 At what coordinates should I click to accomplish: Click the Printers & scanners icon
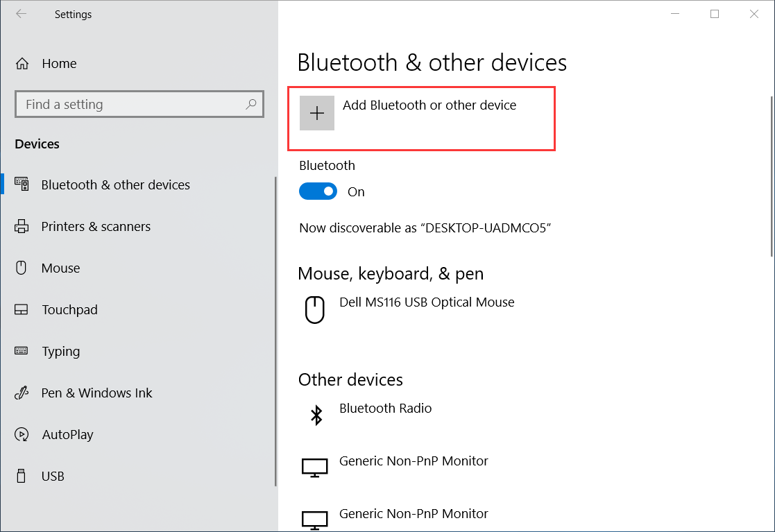[x=22, y=227]
